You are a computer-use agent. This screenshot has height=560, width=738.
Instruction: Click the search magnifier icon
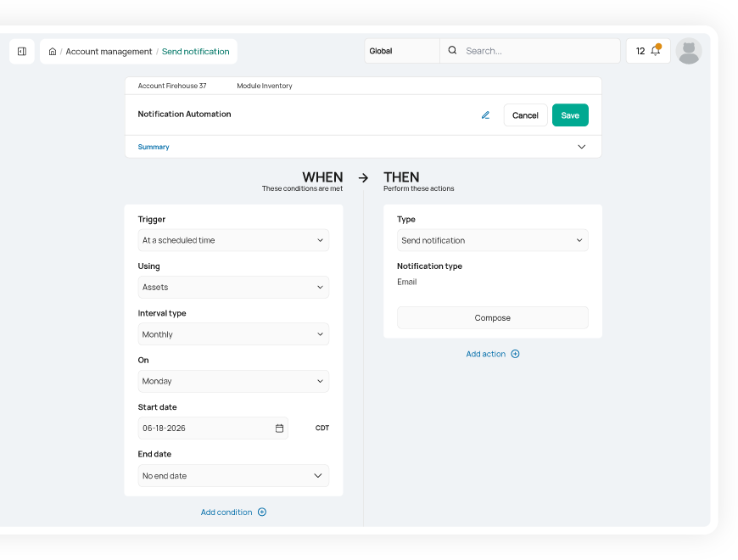click(x=452, y=51)
